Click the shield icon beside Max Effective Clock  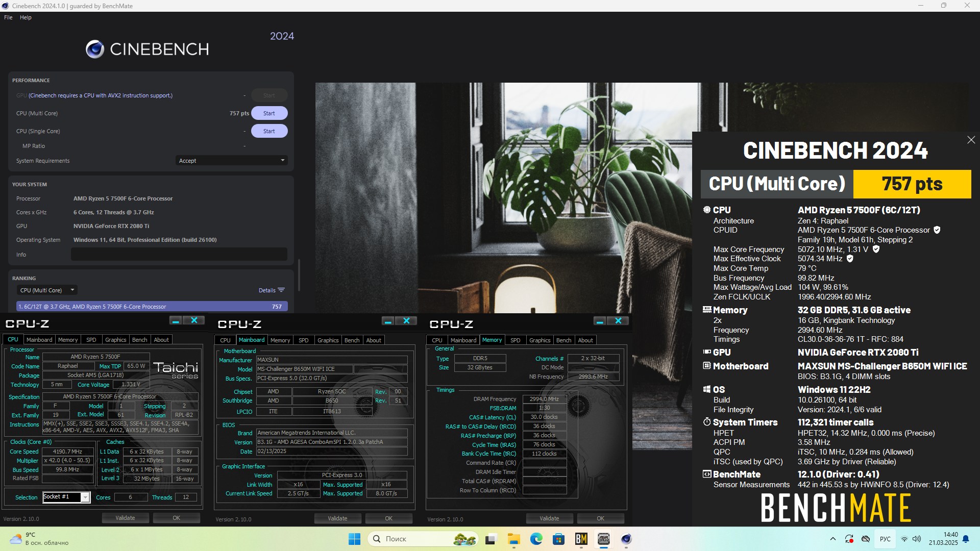(850, 259)
